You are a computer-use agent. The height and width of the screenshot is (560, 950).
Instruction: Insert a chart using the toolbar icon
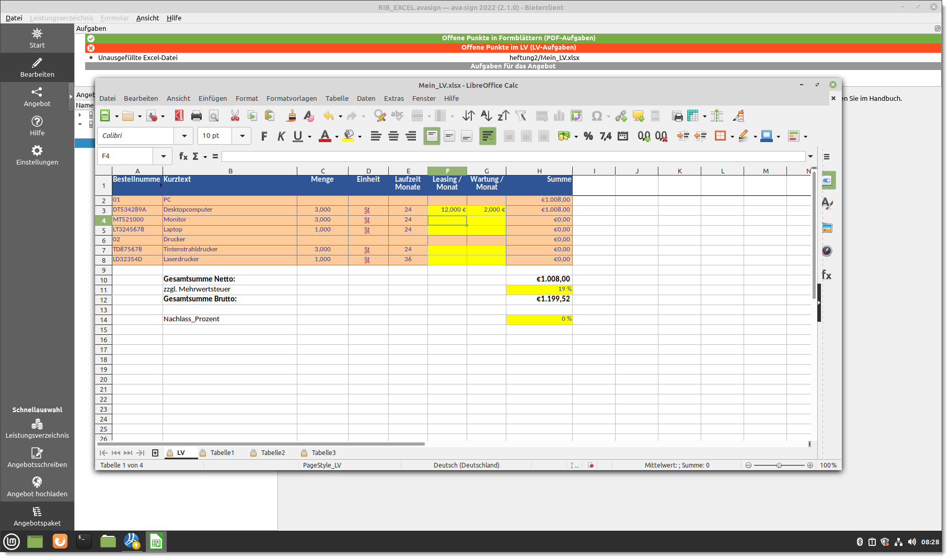tap(559, 115)
